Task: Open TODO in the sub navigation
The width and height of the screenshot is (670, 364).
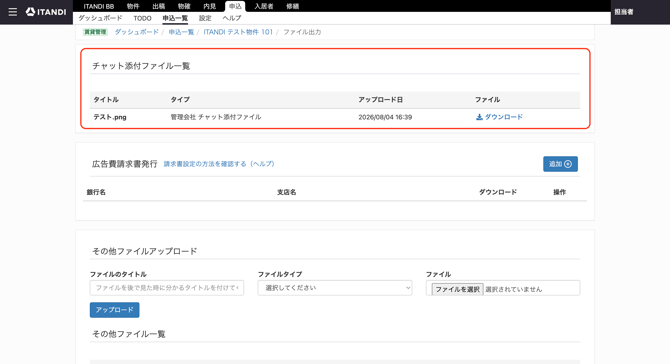Action: click(x=142, y=18)
